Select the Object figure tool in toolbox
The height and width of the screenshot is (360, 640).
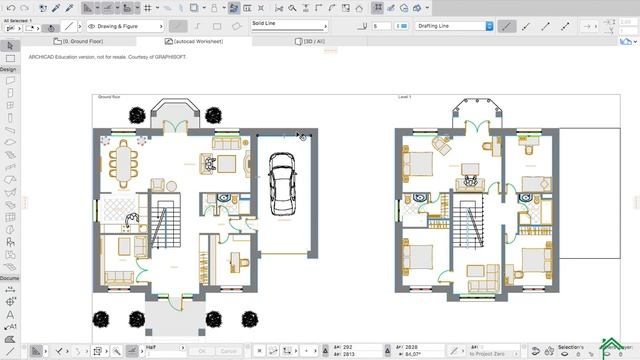[x=10, y=242]
